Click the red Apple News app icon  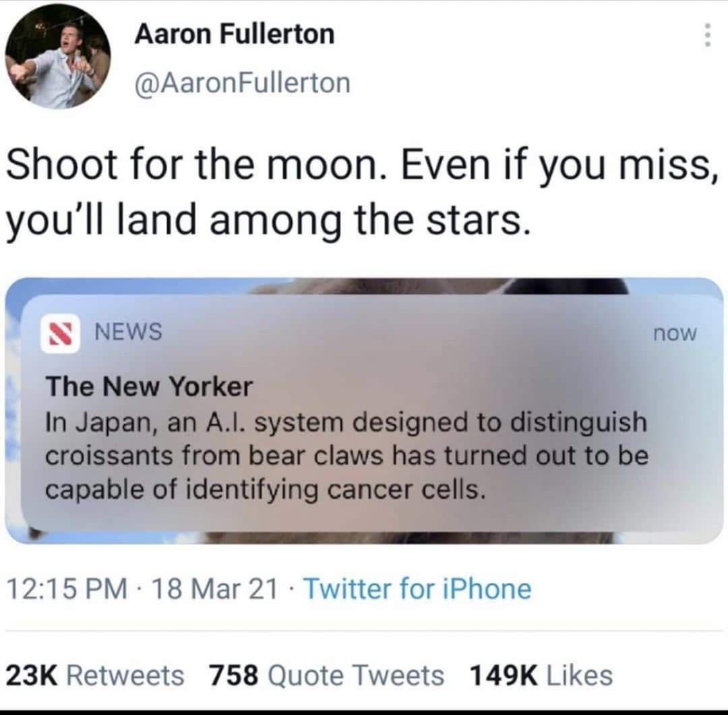[x=61, y=332]
